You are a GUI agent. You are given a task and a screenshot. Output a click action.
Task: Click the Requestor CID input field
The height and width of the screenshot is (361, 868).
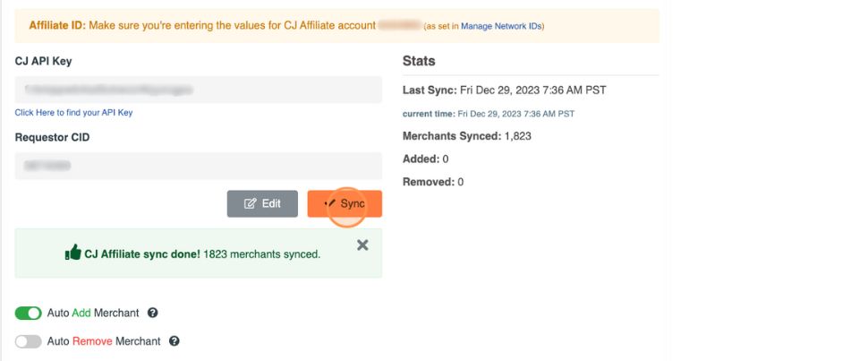point(198,166)
